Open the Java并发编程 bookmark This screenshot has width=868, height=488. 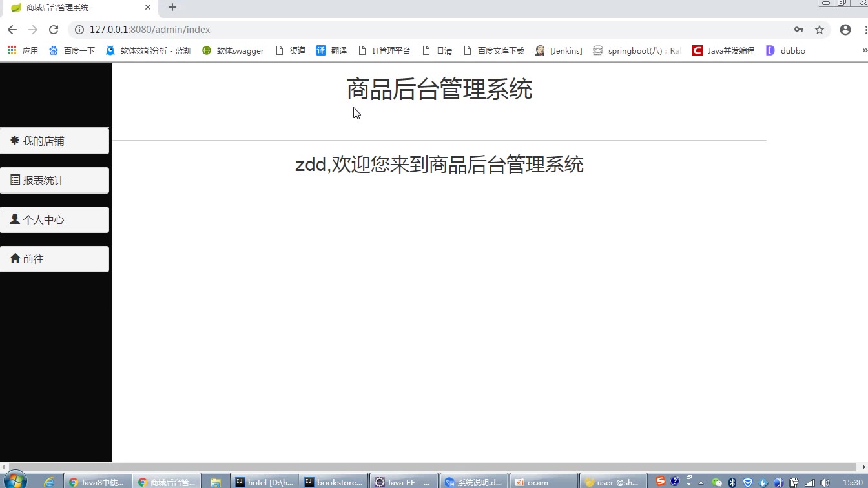723,50
